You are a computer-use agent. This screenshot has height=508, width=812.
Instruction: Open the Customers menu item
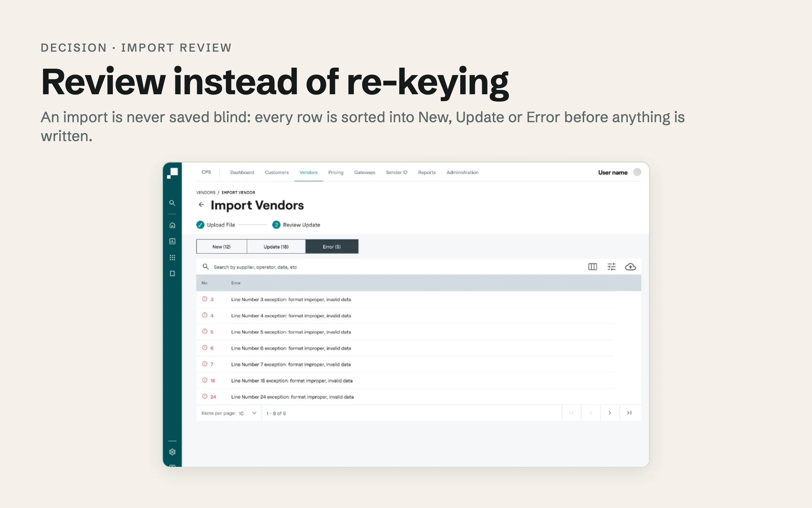tap(277, 172)
